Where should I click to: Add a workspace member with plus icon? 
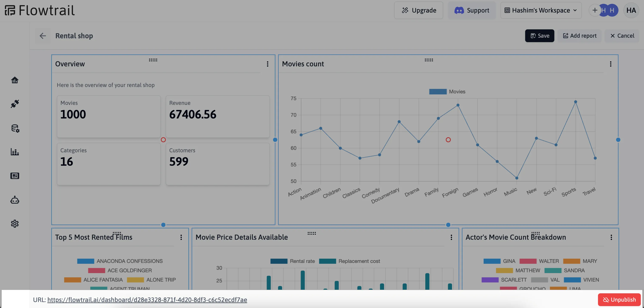pos(595,10)
